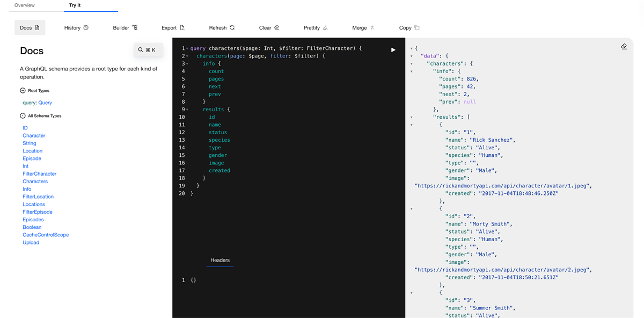Collapse the Root Types section
The width and height of the screenshot is (644, 318).
point(23,91)
